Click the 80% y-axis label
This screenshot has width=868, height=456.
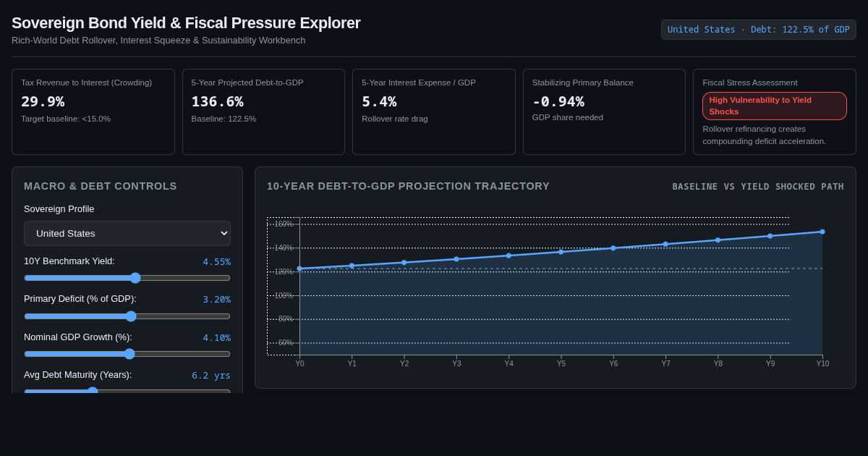286,319
